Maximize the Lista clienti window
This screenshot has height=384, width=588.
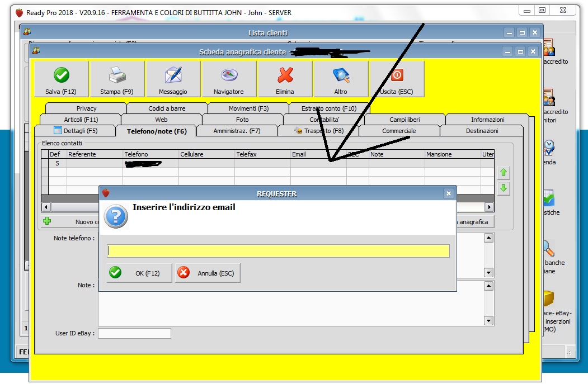522,32
